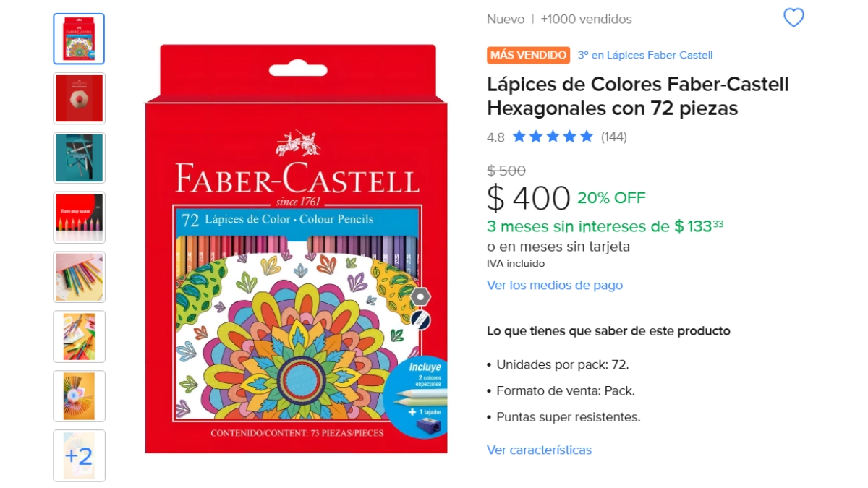Screen dimensions: 868x488
Task: Click the product title Lápices de Colores Faber-Castell
Action: pos(638,96)
